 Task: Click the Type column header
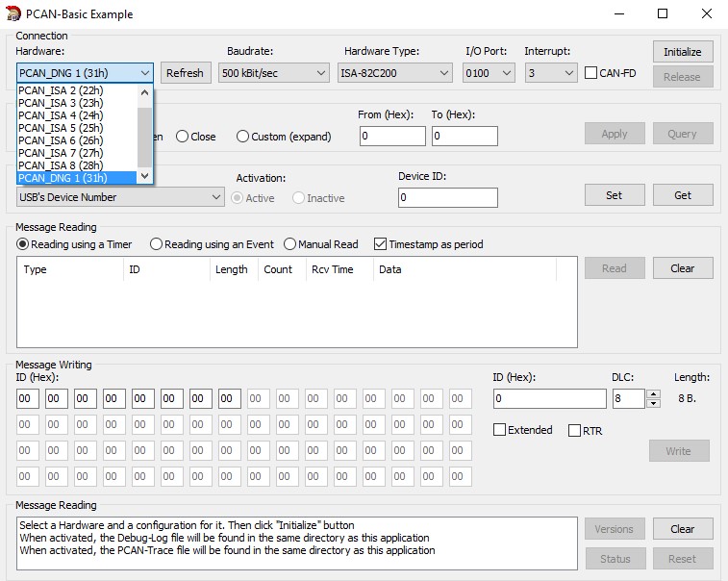click(70, 269)
